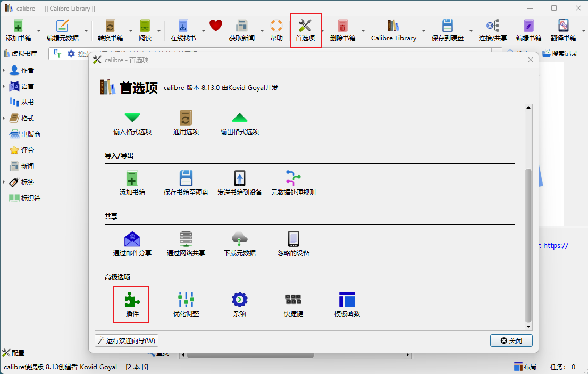Open 模板函数 template functions
Screen dimensions: 588x374
click(347, 304)
